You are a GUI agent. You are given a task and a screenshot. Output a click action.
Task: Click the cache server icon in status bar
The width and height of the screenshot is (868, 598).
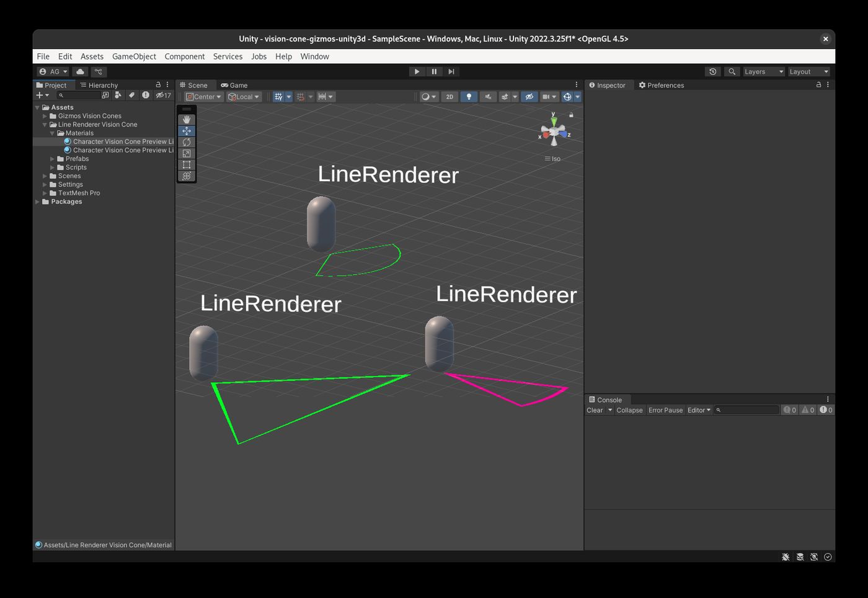pyautogui.click(x=800, y=556)
